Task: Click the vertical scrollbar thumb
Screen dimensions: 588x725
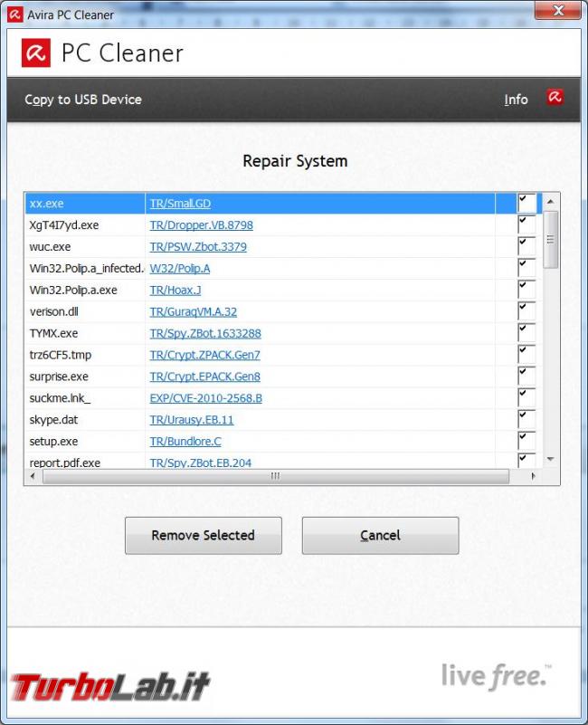Action: pos(551,240)
